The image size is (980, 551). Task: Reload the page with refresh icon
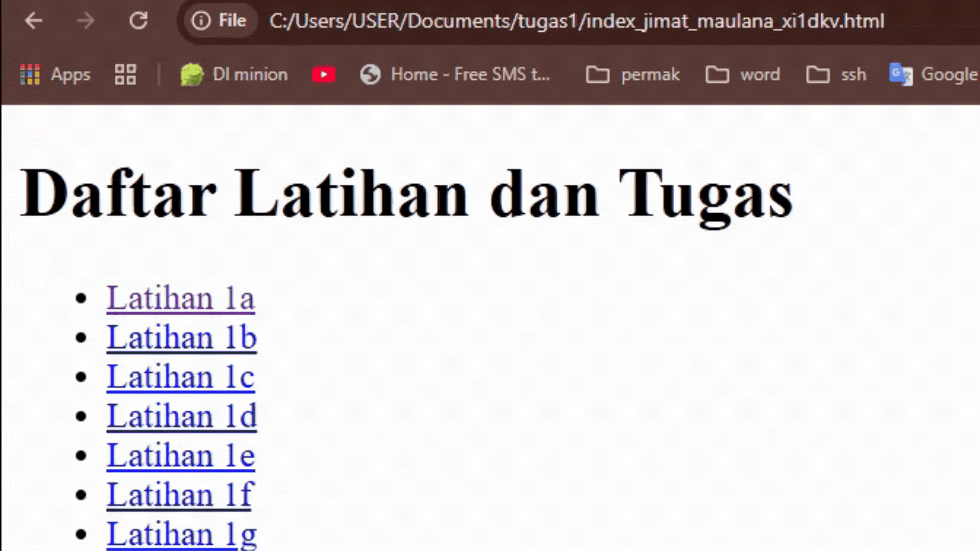point(138,21)
